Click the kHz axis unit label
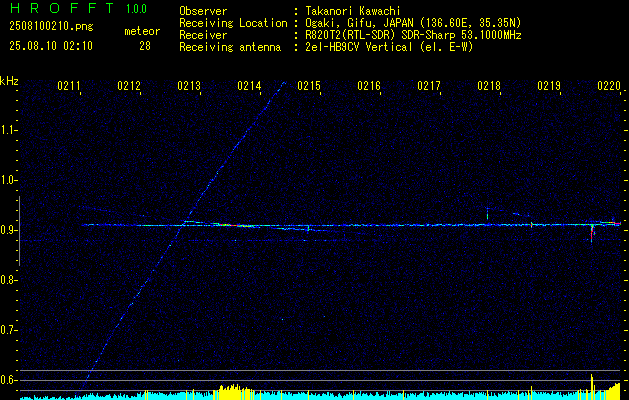Viewport: 629px width, 400px height. click(x=9, y=81)
